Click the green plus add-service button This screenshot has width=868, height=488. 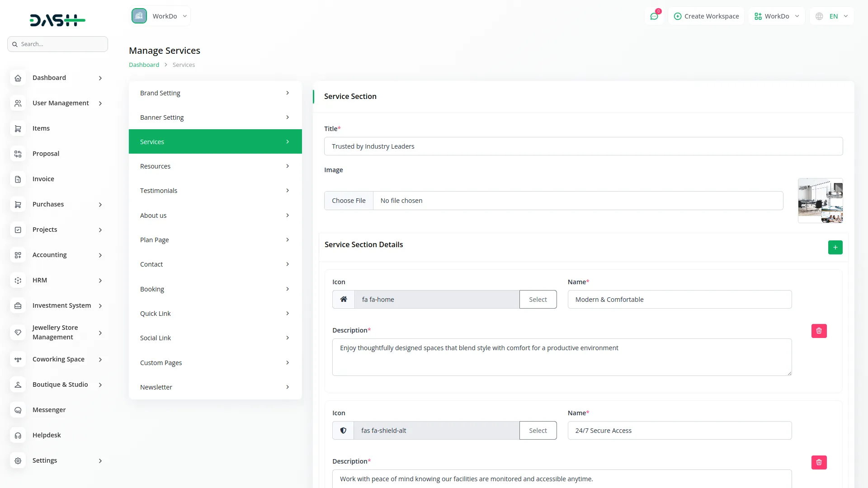pyautogui.click(x=835, y=247)
